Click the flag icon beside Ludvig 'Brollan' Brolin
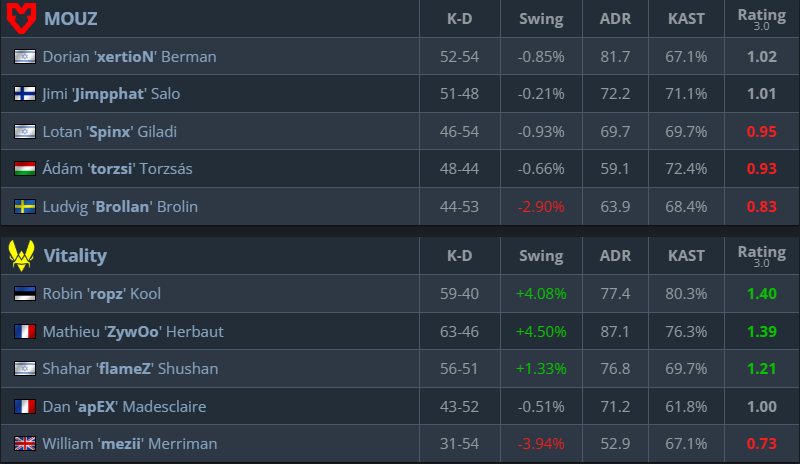 click(25, 207)
